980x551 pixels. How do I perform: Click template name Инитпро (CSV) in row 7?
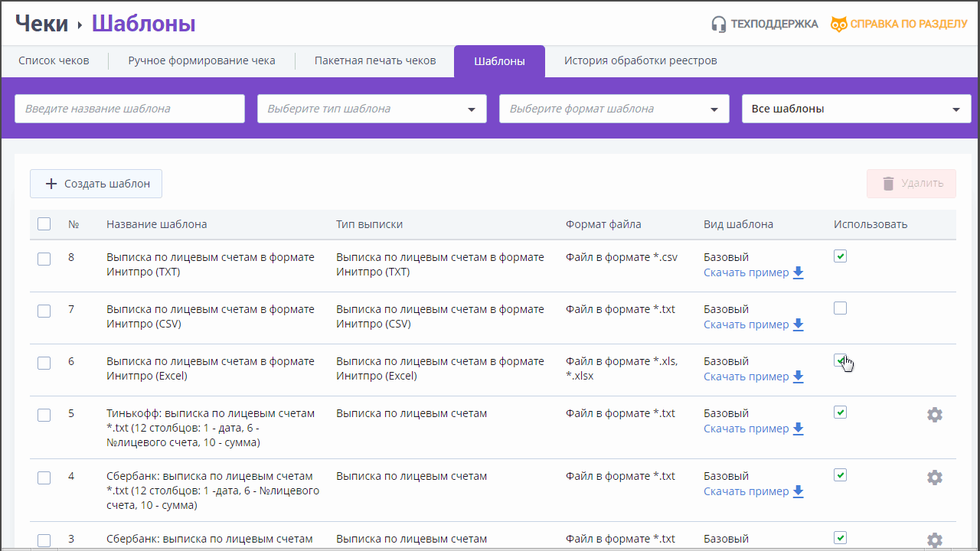(x=211, y=317)
